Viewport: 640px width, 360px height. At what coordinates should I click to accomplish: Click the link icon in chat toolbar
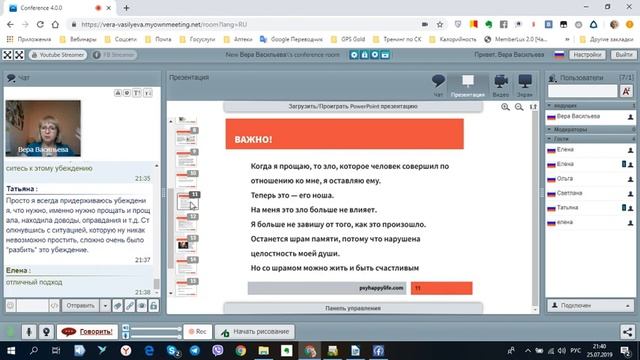point(129,305)
